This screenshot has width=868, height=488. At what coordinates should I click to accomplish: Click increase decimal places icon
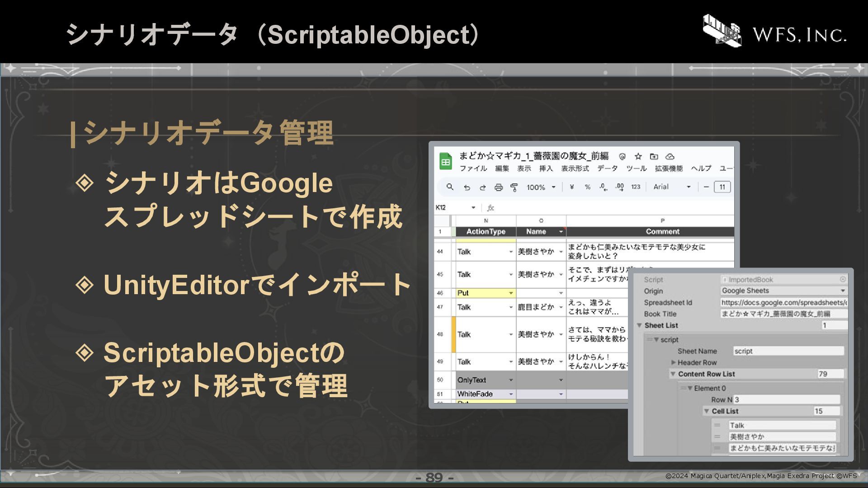tap(619, 187)
